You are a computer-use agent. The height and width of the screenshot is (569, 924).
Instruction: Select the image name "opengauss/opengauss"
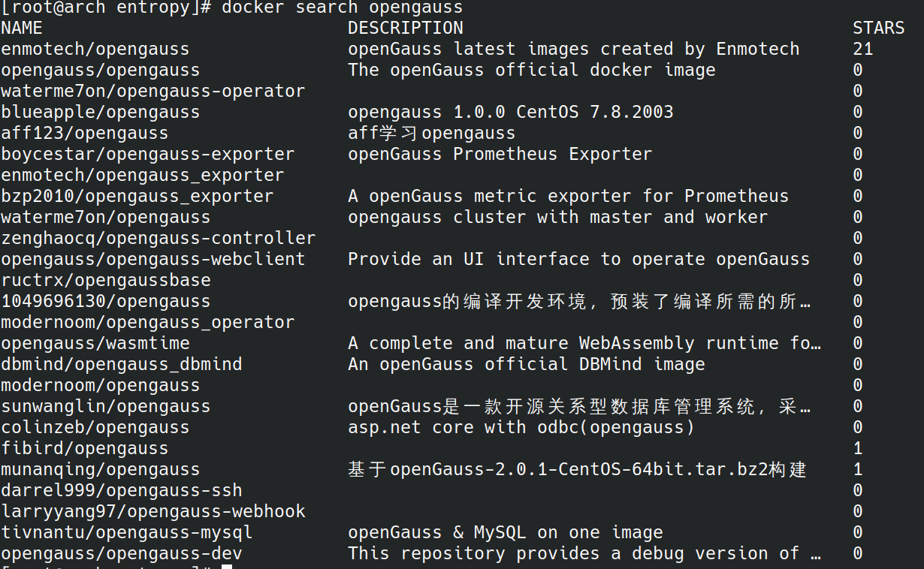[100, 71]
